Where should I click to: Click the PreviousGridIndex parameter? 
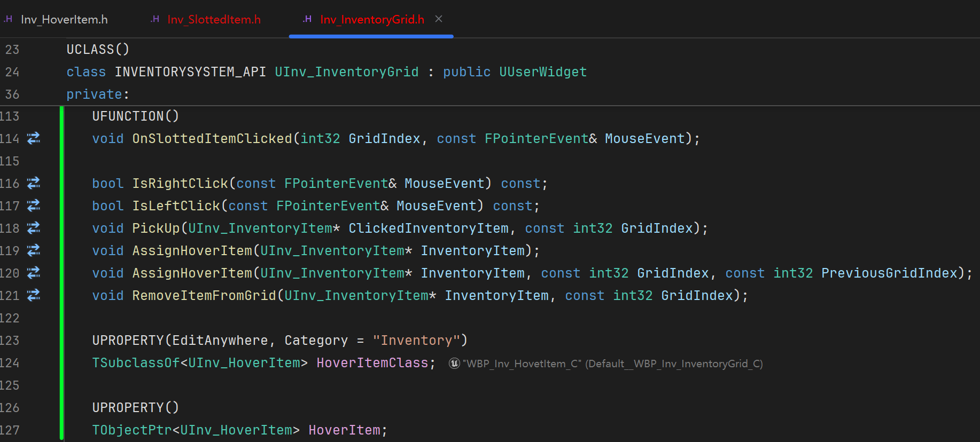click(889, 273)
